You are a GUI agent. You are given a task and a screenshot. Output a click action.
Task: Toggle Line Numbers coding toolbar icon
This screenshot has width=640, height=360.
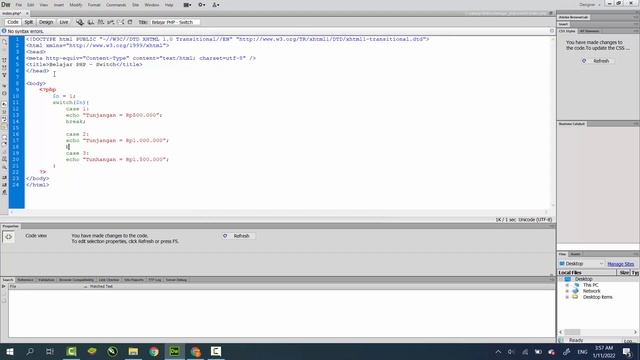[x=4, y=104]
